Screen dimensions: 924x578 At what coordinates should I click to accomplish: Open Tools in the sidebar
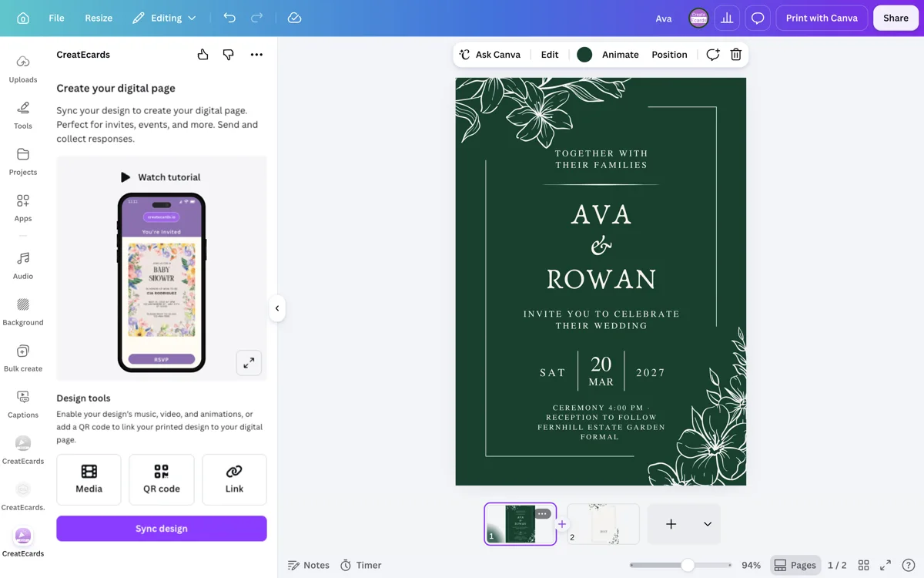tap(23, 115)
